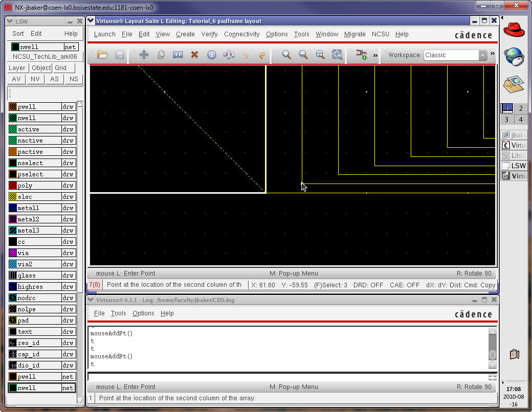Screen dimensions: 532x412
Task: Open the Connectivity menu
Action: pyautogui.click(x=241, y=34)
